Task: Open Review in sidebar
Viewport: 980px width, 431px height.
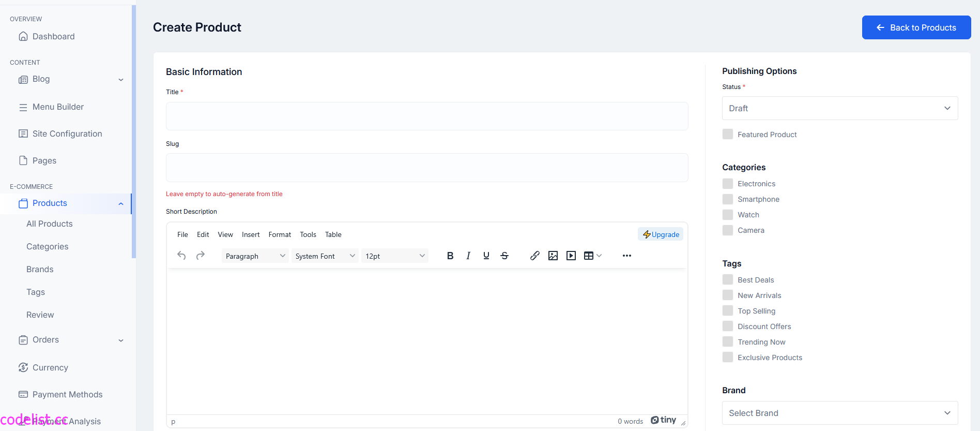Action: pyautogui.click(x=40, y=315)
